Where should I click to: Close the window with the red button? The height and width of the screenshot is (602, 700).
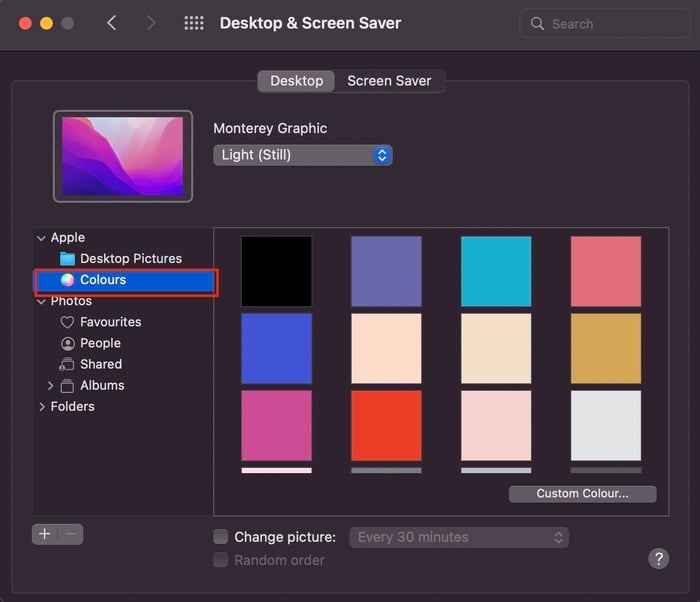pyautogui.click(x=25, y=23)
